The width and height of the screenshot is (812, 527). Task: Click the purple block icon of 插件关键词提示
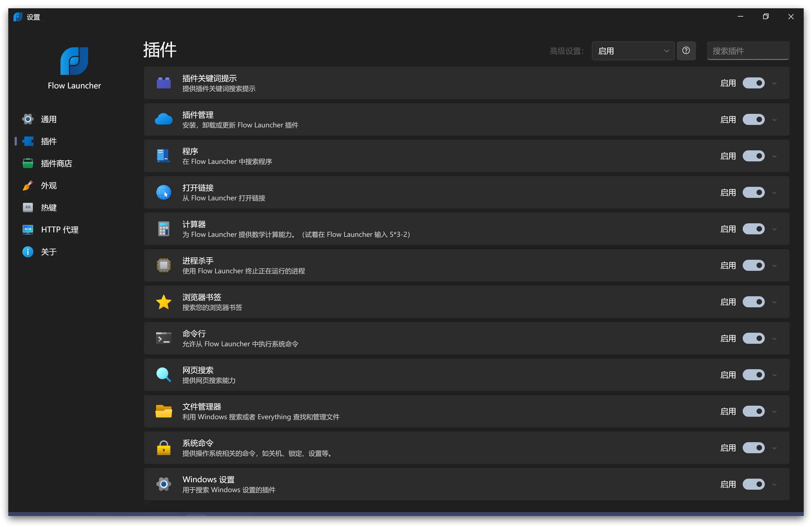pyautogui.click(x=164, y=83)
